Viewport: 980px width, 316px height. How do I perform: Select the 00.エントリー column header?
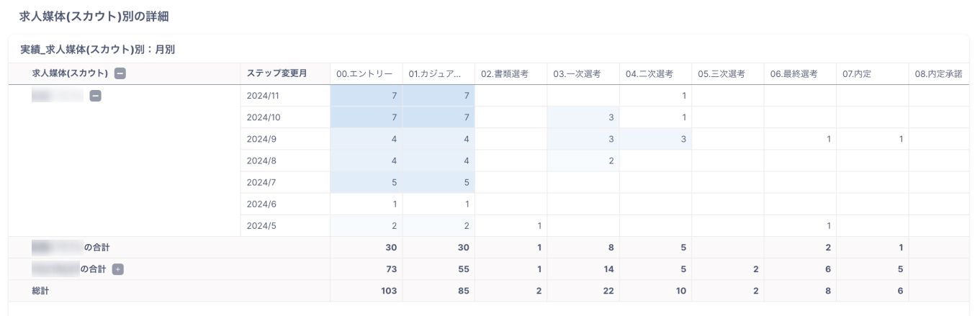point(364,73)
